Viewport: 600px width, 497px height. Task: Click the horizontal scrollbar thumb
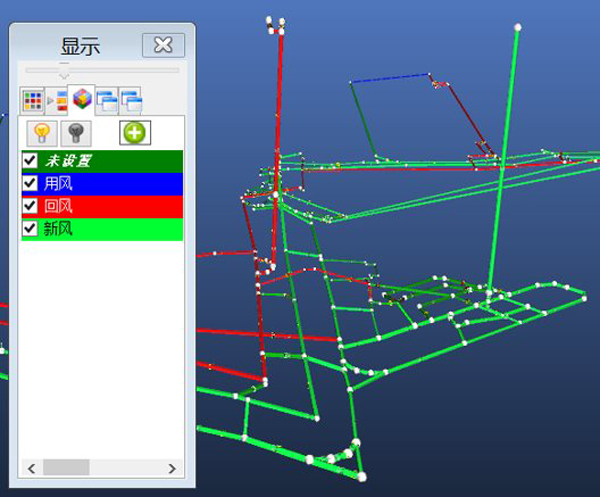pyautogui.click(x=66, y=468)
